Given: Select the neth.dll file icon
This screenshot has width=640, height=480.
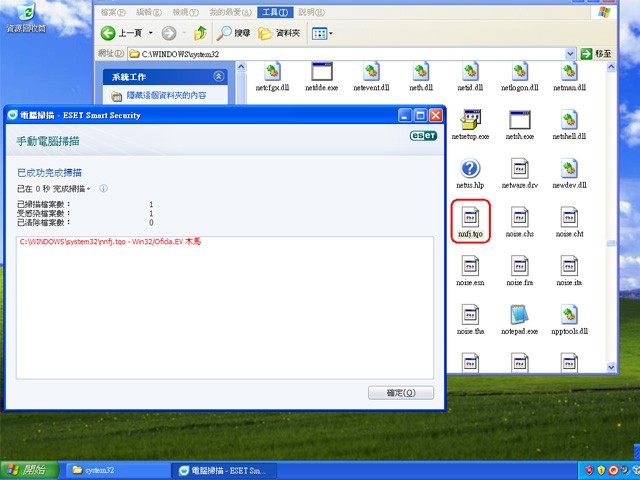Looking at the screenshot, I should pyautogui.click(x=421, y=72).
